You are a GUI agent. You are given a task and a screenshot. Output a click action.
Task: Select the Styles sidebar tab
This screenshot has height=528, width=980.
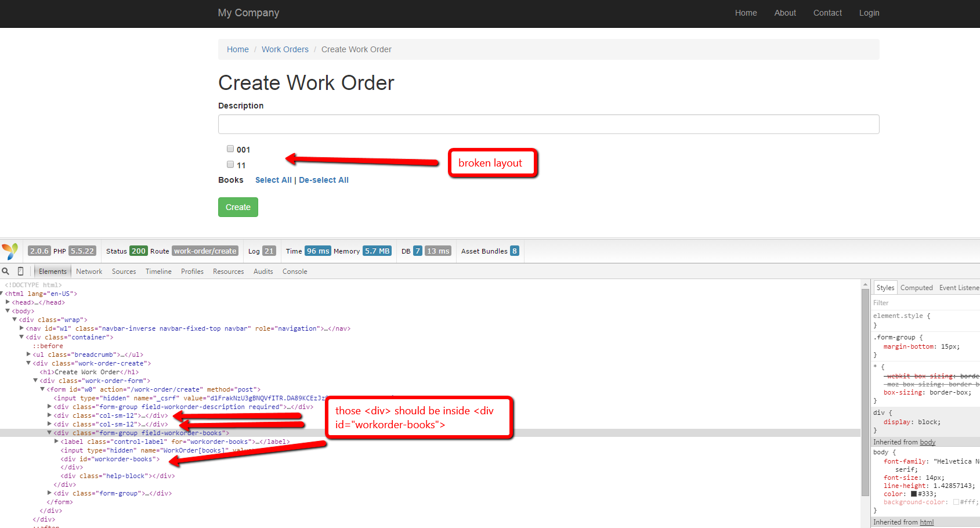(x=885, y=288)
